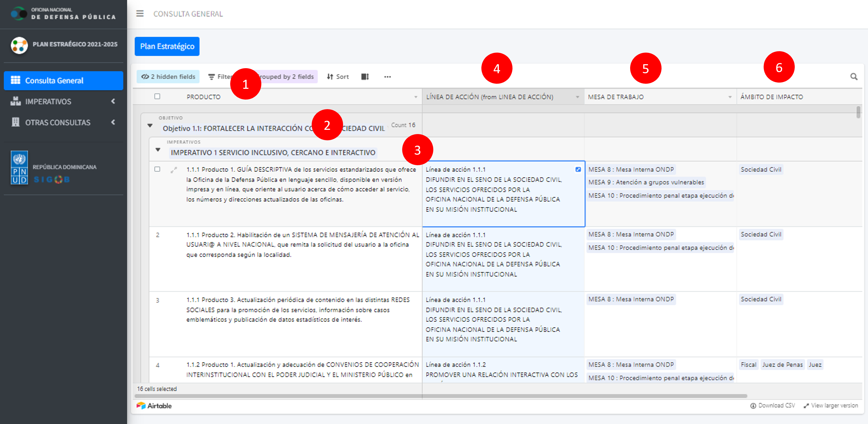868x424 pixels.
Task: Check the checkbox for row 1.1.1 Producto 1
Action: [x=157, y=169]
